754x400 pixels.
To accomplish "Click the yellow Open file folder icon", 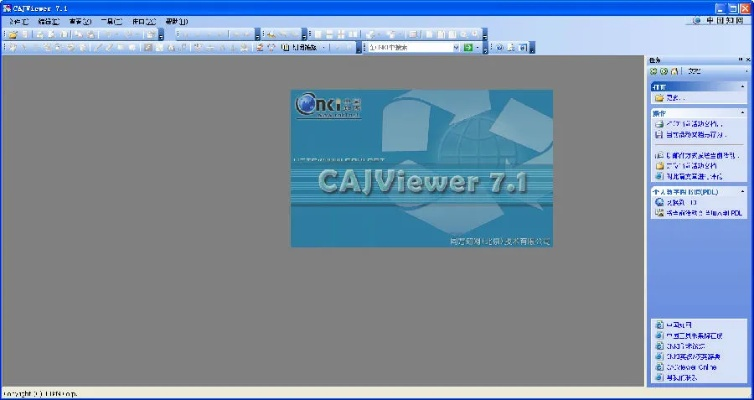I will click(x=13, y=35).
